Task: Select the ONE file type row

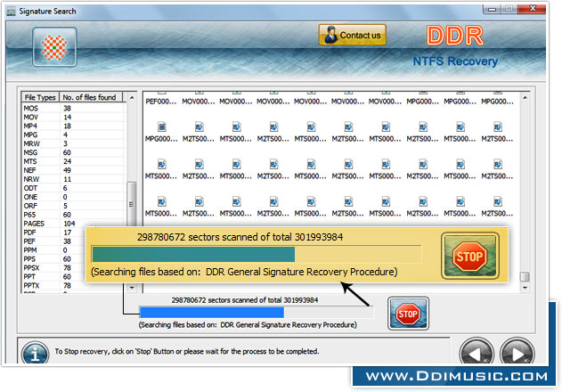Action: point(73,197)
